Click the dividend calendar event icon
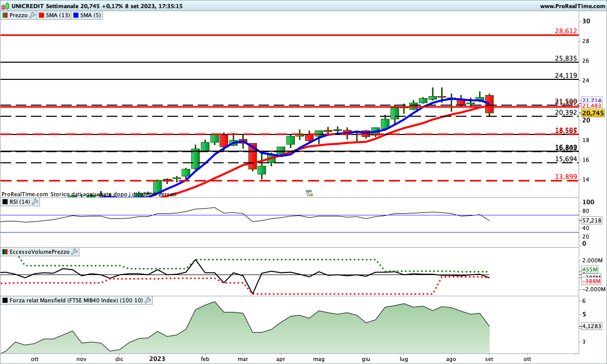This screenshot has height=364, width=607. coord(309,193)
